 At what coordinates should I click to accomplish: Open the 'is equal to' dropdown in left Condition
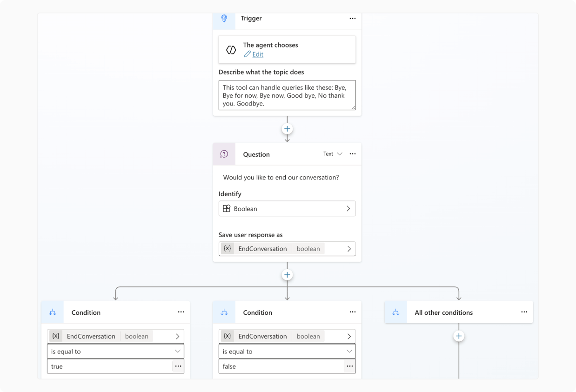click(115, 352)
